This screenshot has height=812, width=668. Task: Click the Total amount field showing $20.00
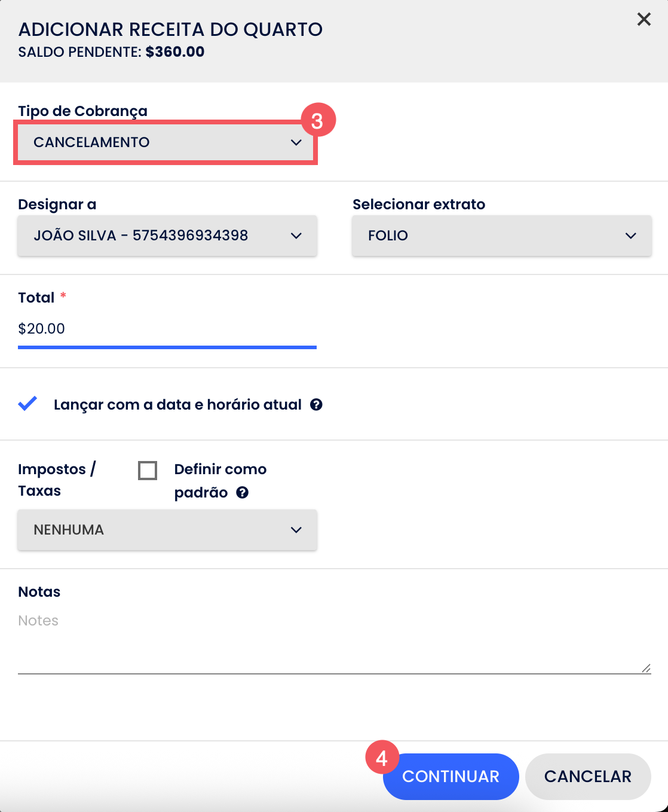[167, 329]
